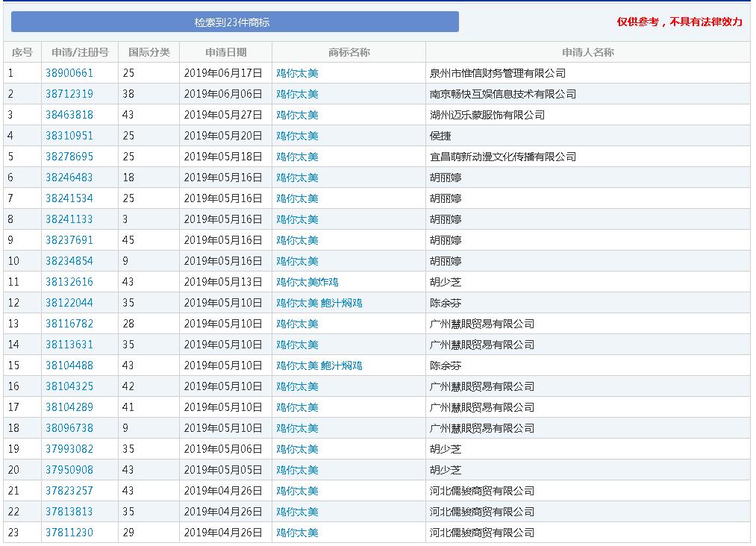Click the 申请/注册号 column header
756x546 pixels.
[80, 52]
